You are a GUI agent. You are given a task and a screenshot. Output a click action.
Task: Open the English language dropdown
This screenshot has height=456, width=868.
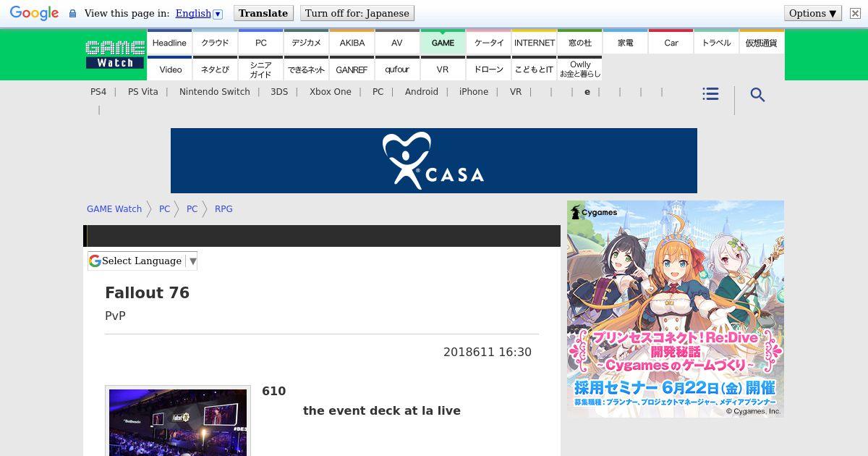pyautogui.click(x=199, y=13)
